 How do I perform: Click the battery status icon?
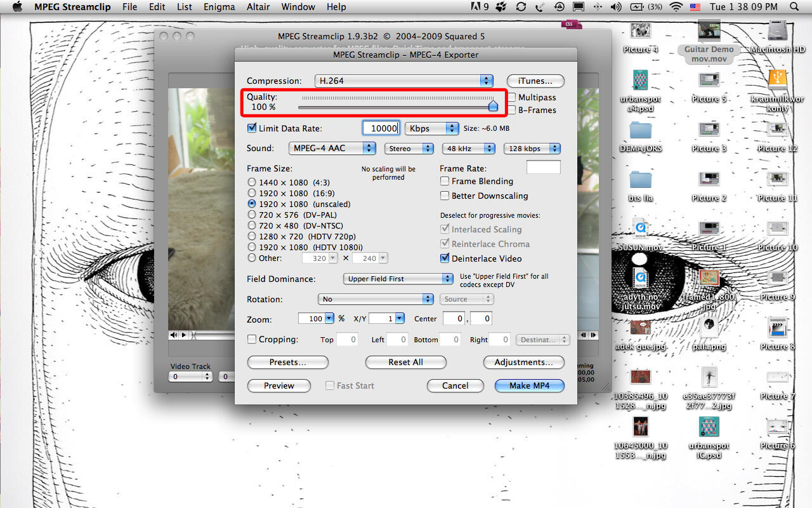(636, 7)
